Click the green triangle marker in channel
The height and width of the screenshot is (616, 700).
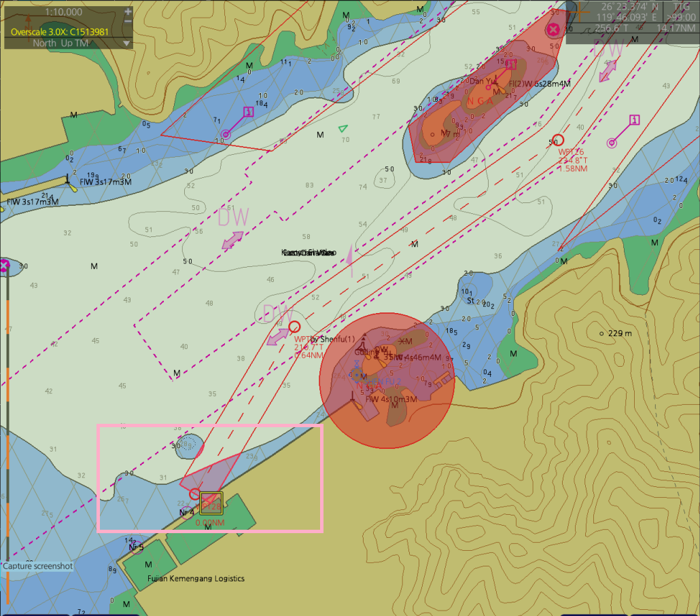(343, 128)
